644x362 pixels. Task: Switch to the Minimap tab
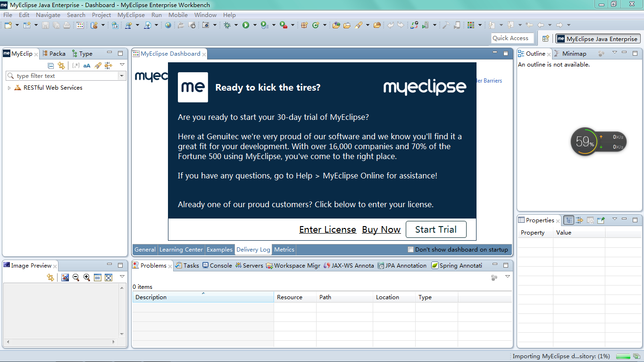[x=570, y=54]
